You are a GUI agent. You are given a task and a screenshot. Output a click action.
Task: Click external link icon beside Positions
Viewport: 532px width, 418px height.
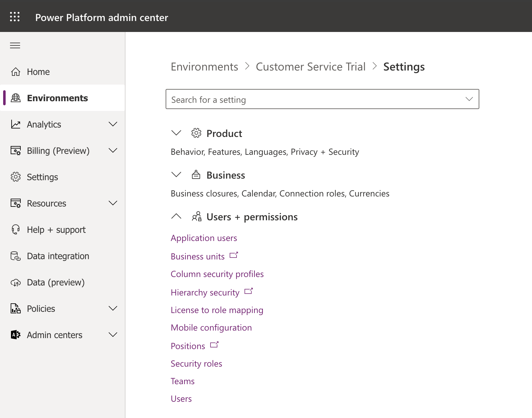[215, 345]
